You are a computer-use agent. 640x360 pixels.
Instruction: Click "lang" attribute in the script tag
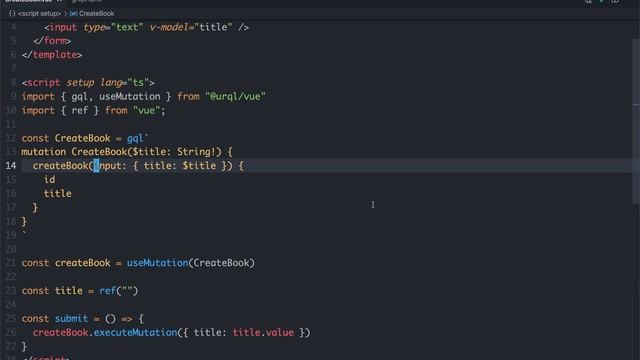(x=111, y=83)
